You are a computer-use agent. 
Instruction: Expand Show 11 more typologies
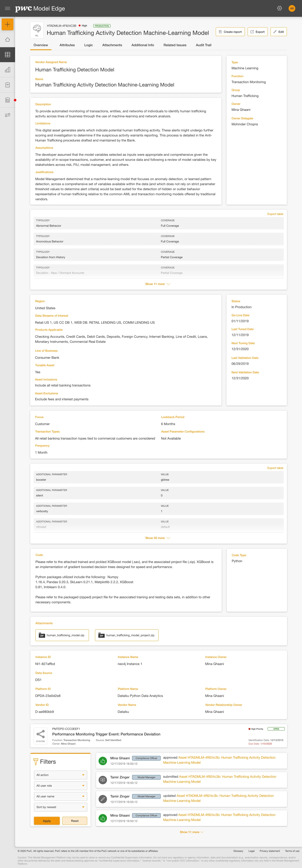pos(158,284)
